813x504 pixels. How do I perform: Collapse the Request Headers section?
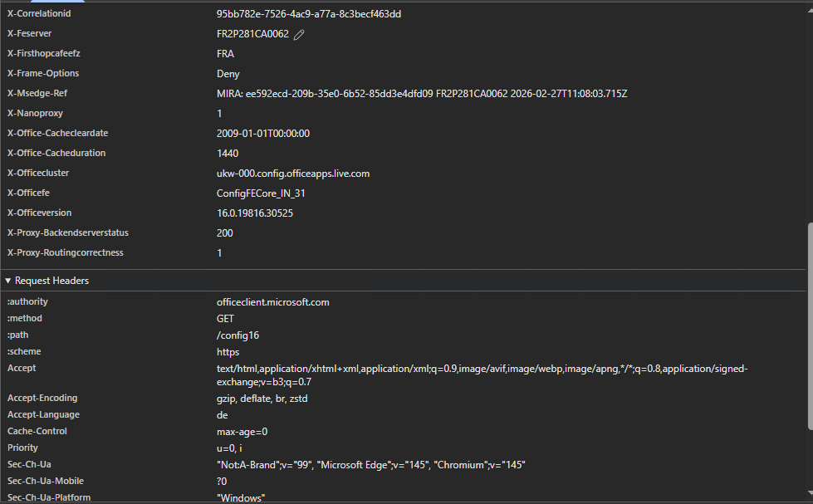click(8, 281)
